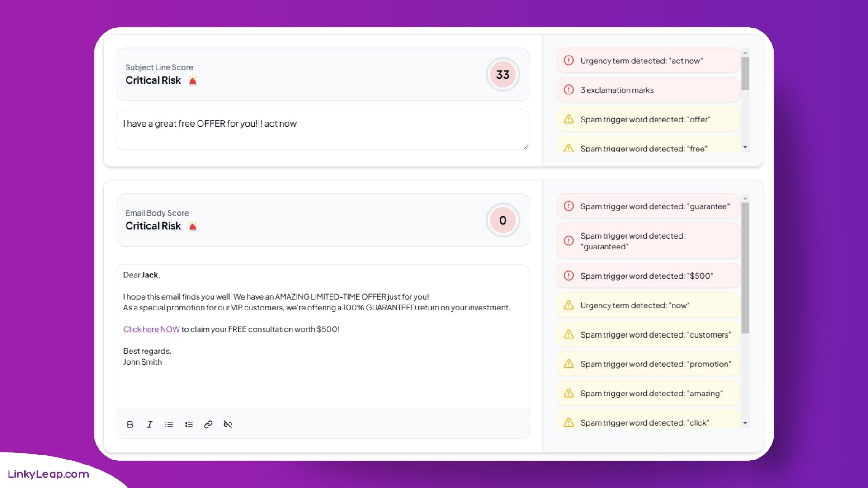The height and width of the screenshot is (488, 868).
Task: Click the urgency term detected 'act now' alert
Action: pyautogui.click(x=647, y=60)
